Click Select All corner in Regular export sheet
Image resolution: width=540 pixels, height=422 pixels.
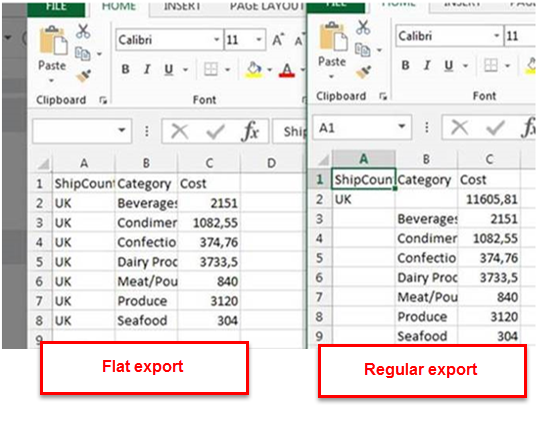tap(323, 160)
